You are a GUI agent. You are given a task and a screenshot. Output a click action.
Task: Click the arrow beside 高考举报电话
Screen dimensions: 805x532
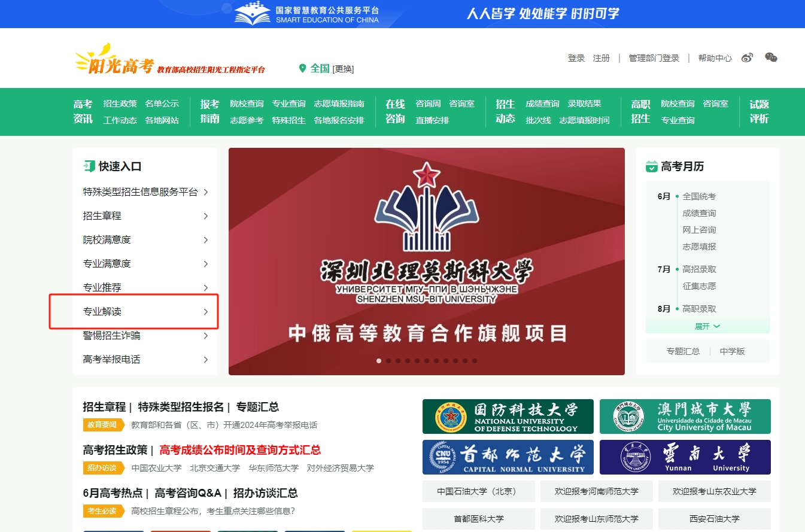[x=206, y=360]
